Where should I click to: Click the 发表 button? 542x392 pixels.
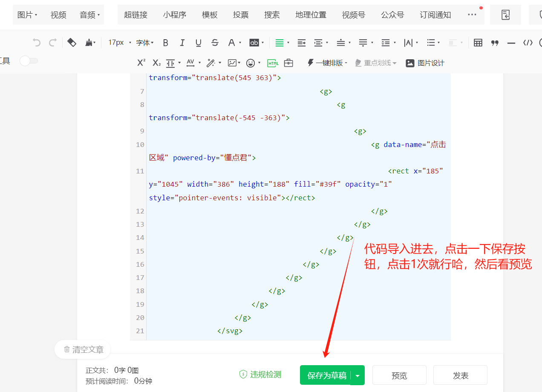click(461, 375)
